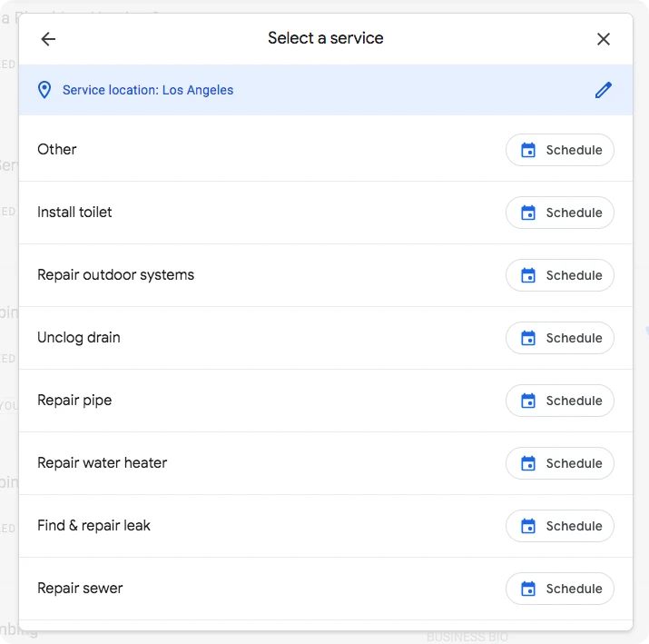
Task: Select the Install toilet label
Action: pyautogui.click(x=74, y=212)
